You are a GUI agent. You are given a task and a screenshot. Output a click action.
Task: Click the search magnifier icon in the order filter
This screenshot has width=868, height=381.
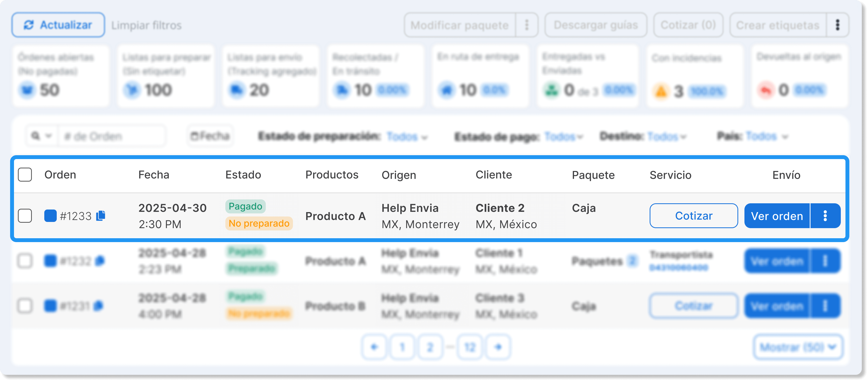35,136
